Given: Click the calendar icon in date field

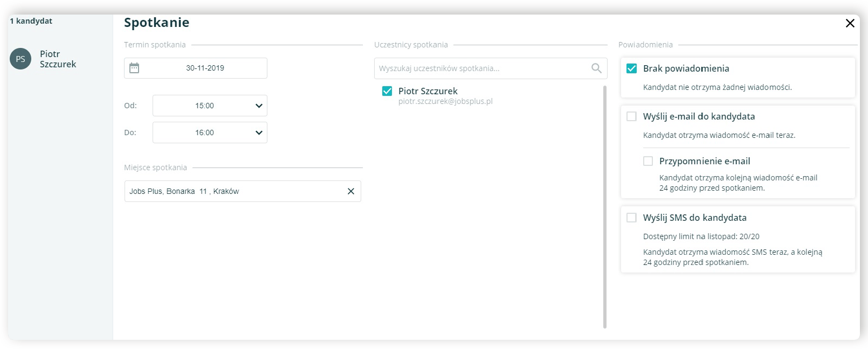Looking at the screenshot, I should point(134,68).
